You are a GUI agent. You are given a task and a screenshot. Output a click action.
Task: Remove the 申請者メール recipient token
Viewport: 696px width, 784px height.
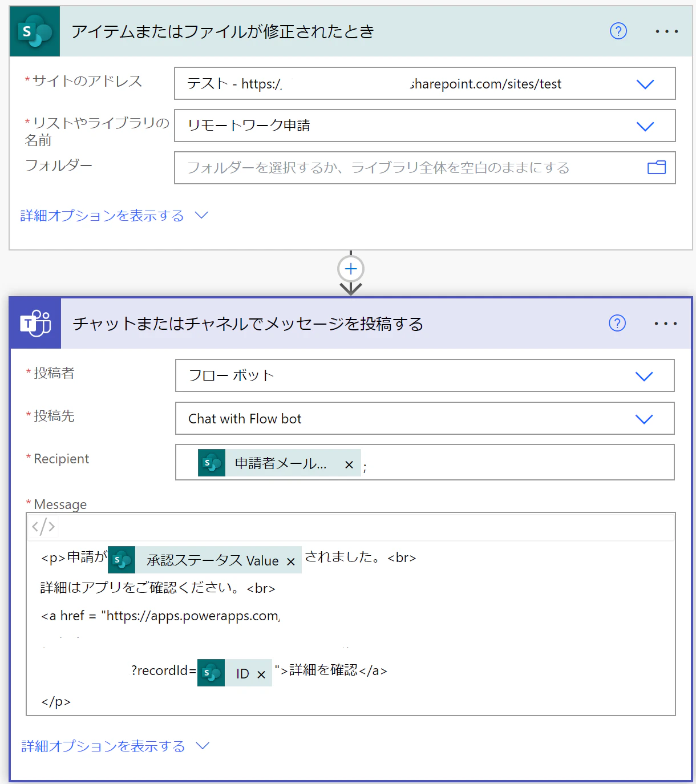coord(349,465)
